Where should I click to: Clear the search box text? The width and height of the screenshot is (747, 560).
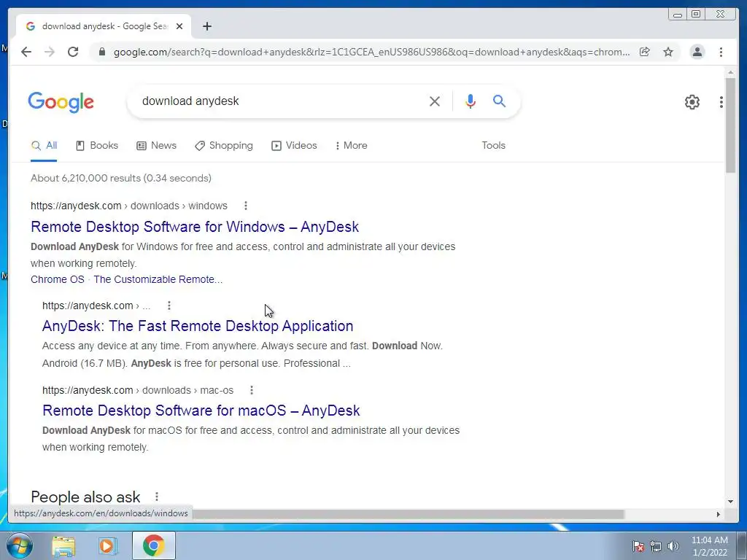point(435,101)
